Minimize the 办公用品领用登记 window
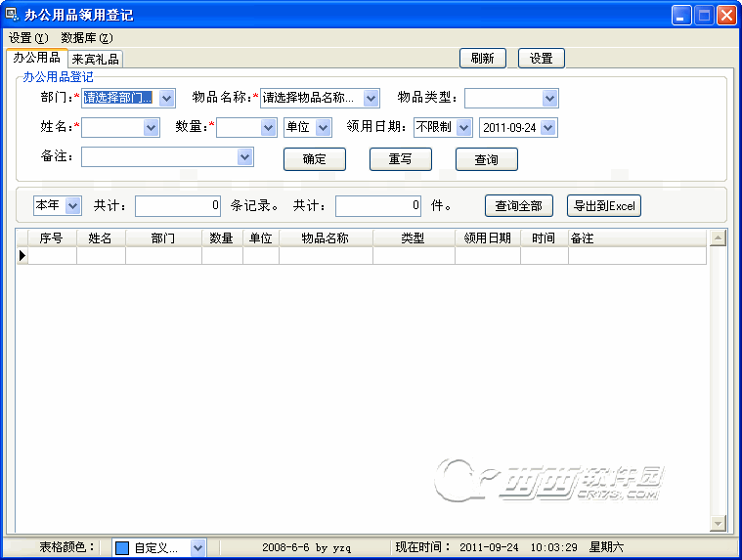742x560 pixels. [681, 15]
